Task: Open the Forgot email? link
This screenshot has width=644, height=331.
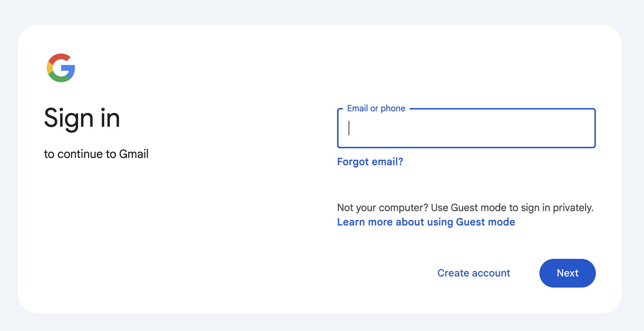Action: click(370, 162)
